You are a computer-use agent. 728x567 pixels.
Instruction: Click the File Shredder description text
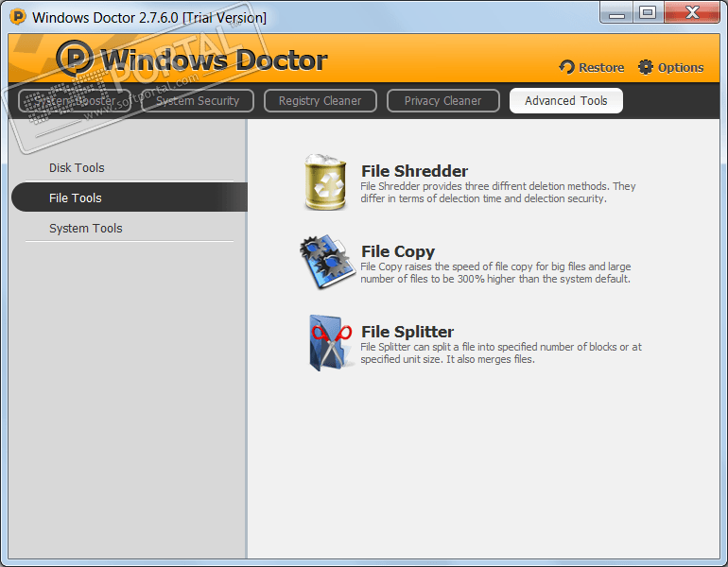point(497,193)
